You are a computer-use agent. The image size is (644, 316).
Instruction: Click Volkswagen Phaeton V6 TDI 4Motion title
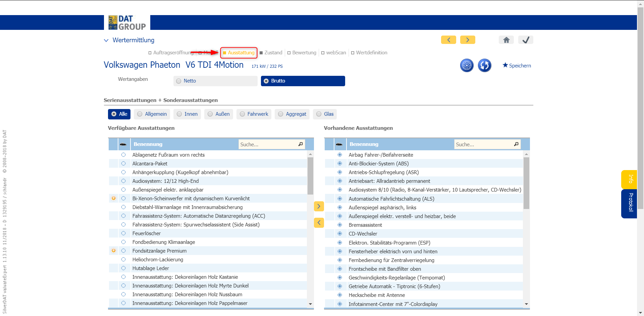pyautogui.click(x=173, y=65)
